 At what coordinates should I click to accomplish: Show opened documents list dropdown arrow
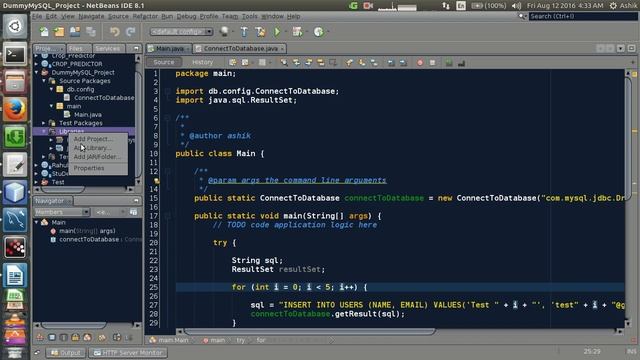click(620, 48)
